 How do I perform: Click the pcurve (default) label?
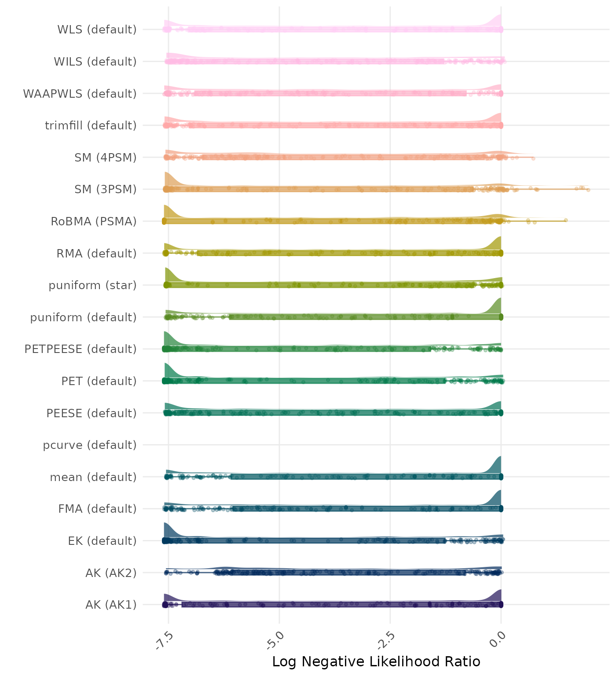(90, 445)
